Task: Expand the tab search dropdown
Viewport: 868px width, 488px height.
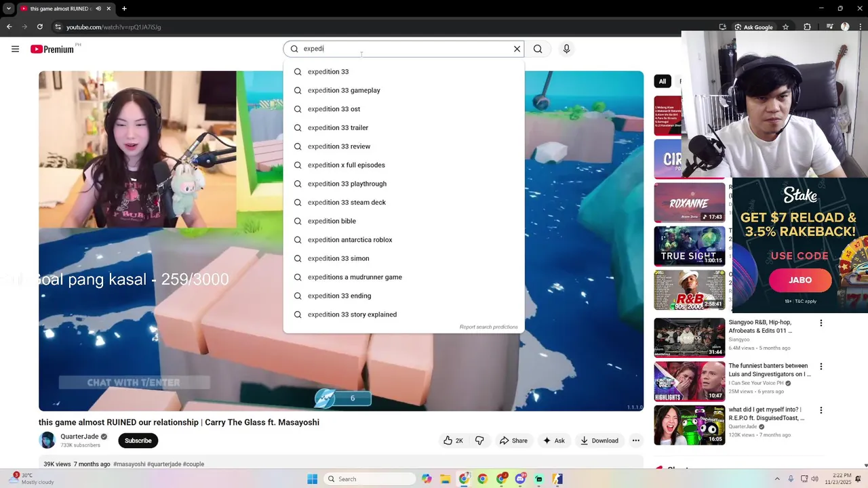Action: (8, 9)
